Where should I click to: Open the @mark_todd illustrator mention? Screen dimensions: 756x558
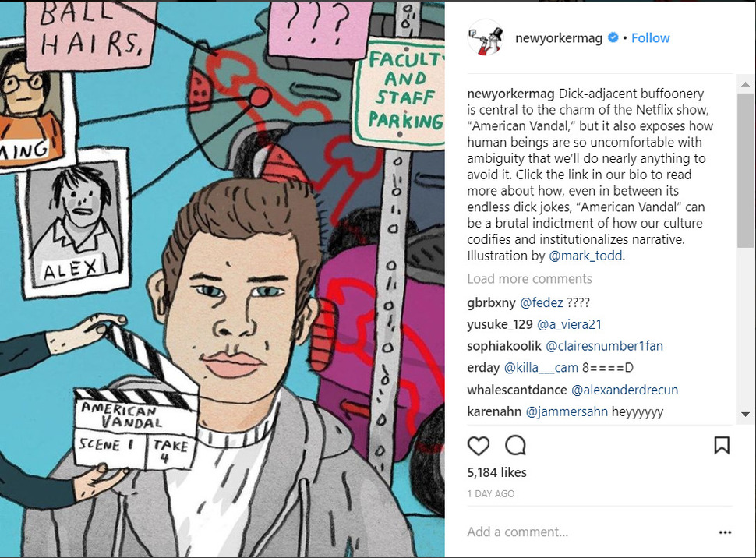(x=585, y=256)
